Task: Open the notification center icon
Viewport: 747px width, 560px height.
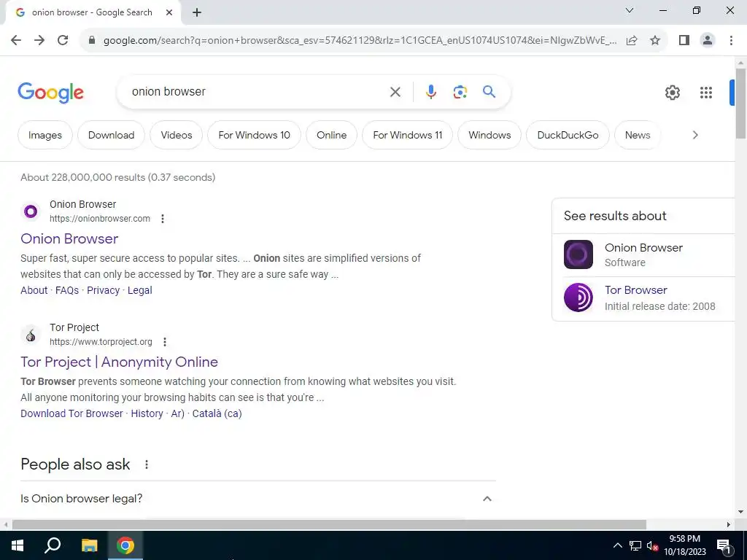Action: click(x=723, y=545)
